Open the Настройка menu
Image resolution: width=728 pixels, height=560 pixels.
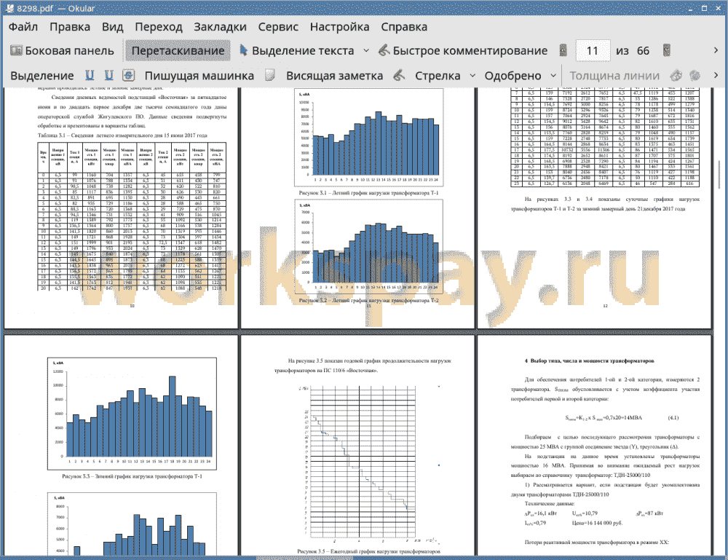coord(340,27)
